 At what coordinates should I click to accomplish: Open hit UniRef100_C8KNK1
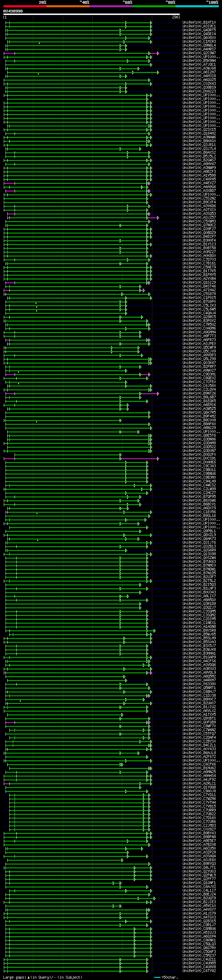point(199,940)
